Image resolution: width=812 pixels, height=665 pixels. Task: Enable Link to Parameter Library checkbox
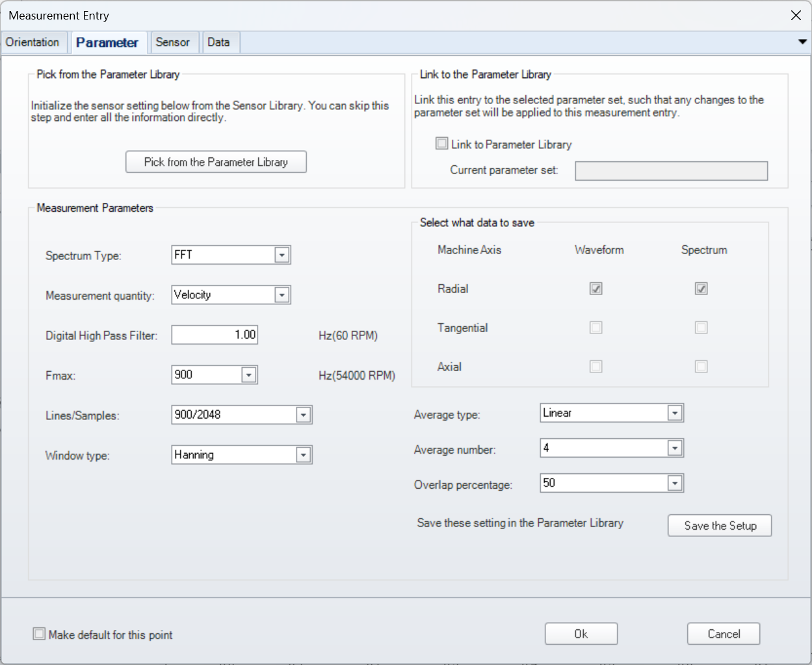442,144
